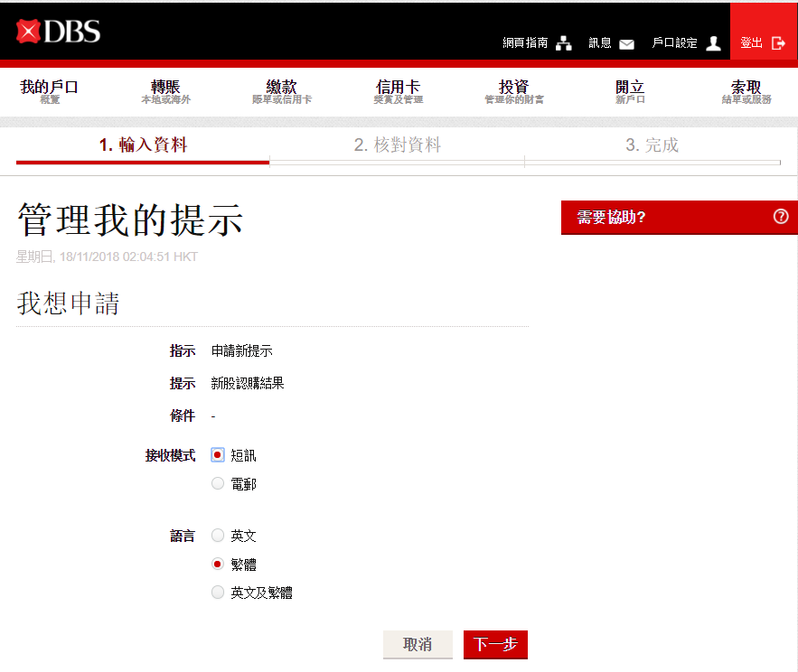Open the 我的戶口 menu
The image size is (798, 672).
pos(50,91)
